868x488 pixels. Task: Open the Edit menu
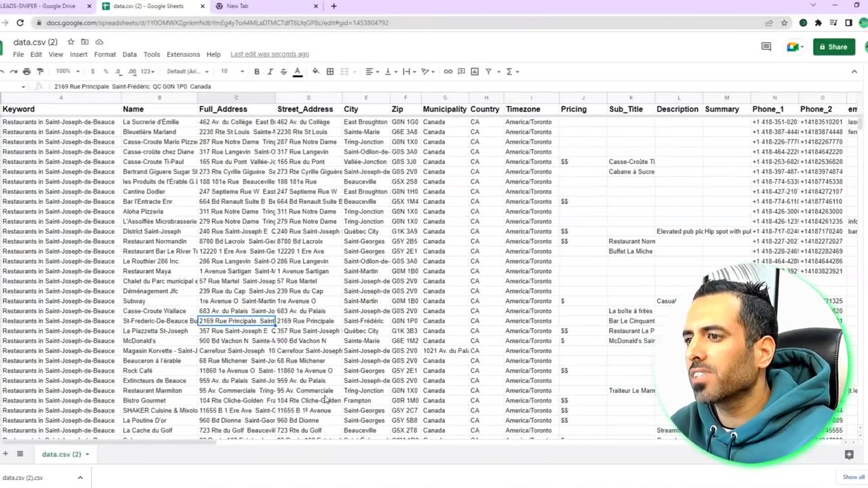(x=36, y=54)
